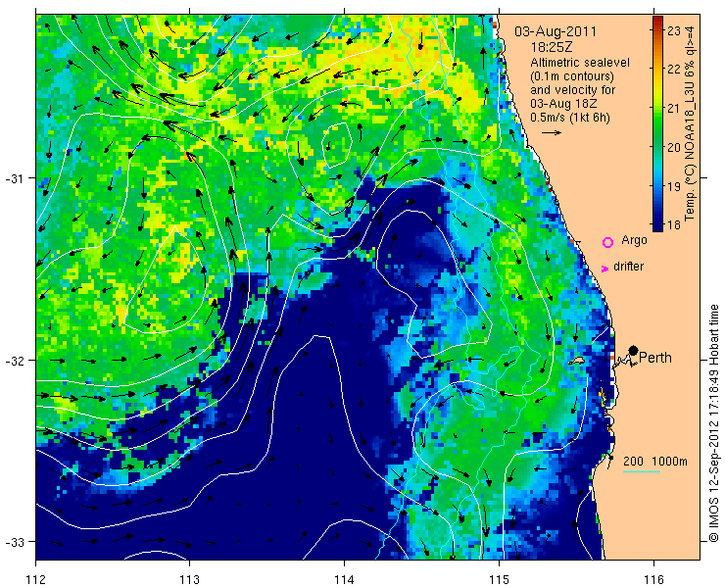Click the '200 1000m' bathymetry label

655,462
